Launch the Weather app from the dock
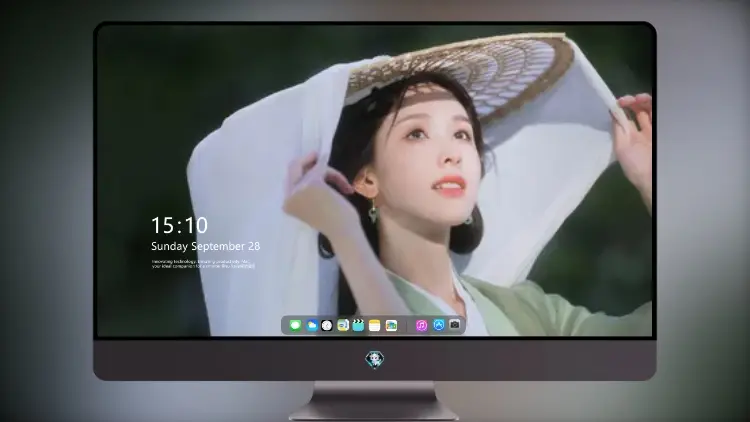The image size is (750, 422). click(311, 325)
